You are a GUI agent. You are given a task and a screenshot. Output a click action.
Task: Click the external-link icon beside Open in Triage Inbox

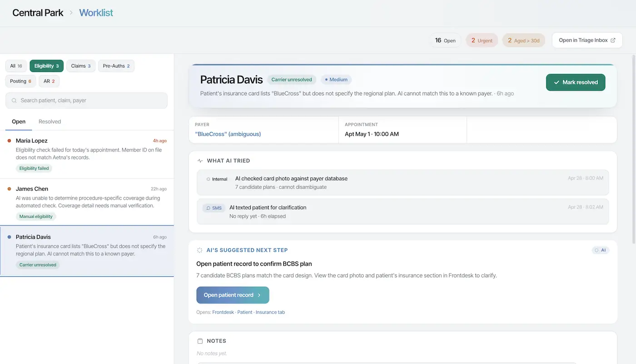613,40
